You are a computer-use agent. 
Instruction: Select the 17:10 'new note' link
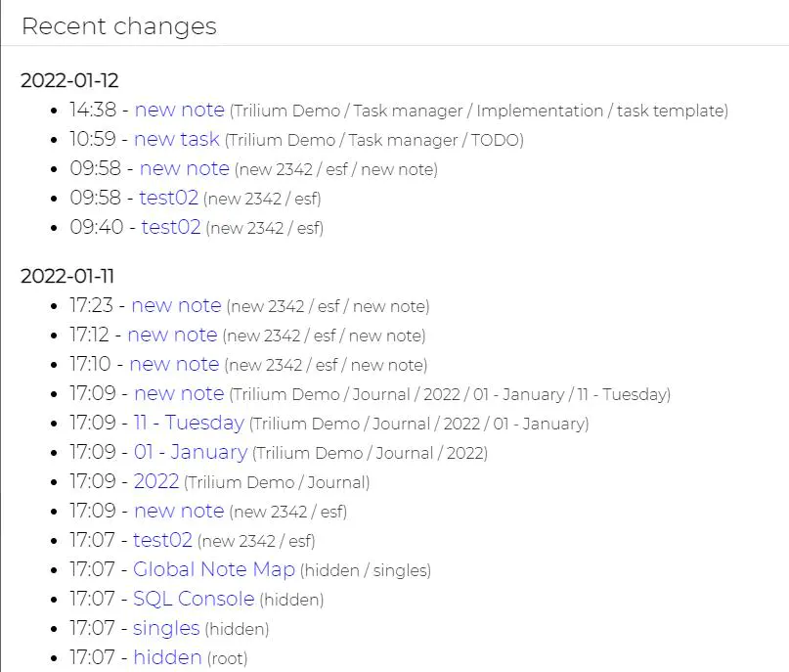pyautogui.click(x=174, y=365)
